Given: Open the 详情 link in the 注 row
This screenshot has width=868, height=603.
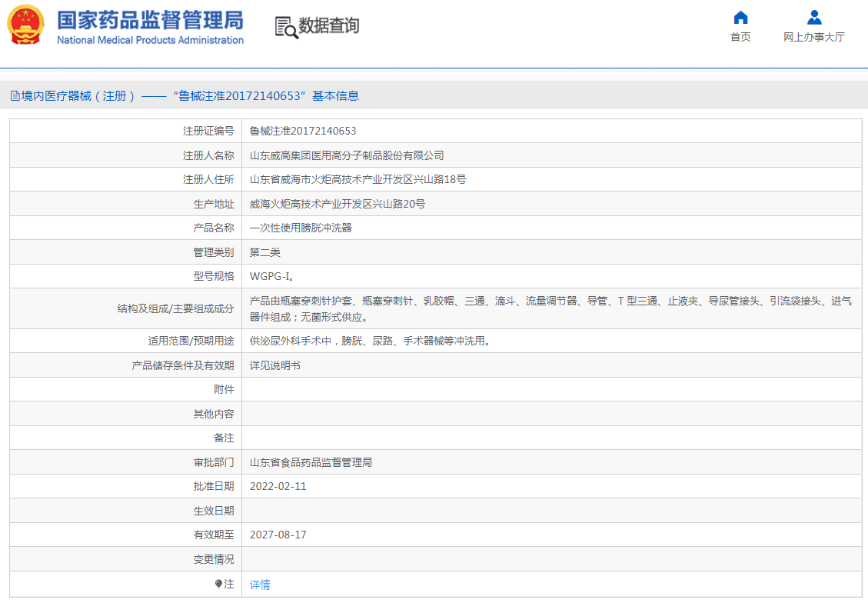Looking at the screenshot, I should [259, 585].
